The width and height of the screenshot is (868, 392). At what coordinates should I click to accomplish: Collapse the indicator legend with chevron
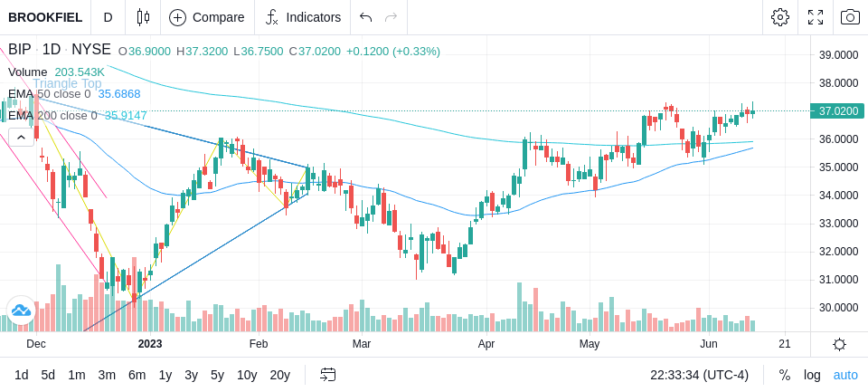[x=21, y=137]
